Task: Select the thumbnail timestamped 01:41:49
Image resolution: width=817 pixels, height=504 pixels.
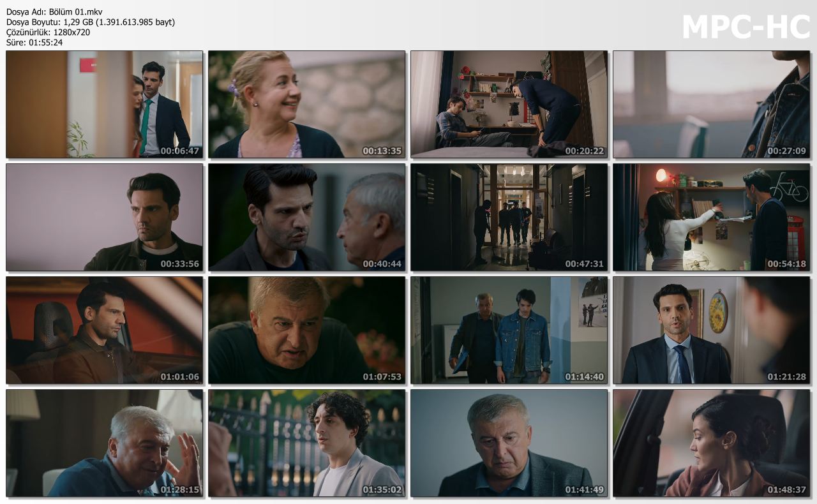Action: coord(509,443)
